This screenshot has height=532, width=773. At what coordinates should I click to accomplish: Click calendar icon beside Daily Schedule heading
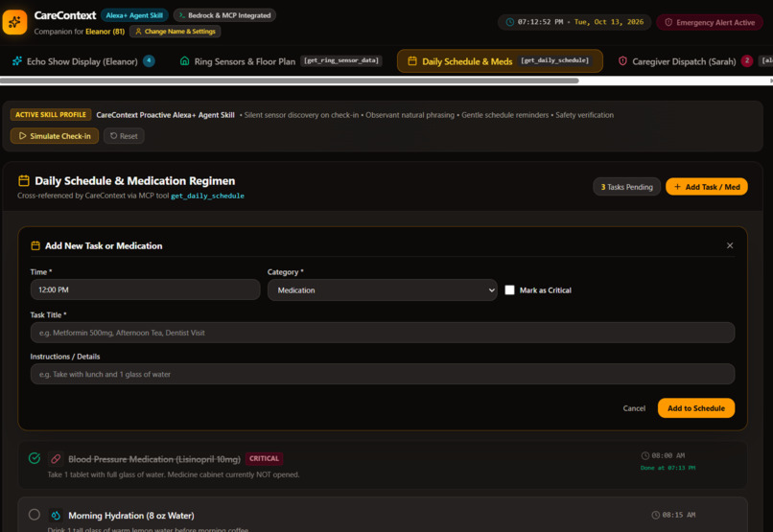pyautogui.click(x=24, y=181)
